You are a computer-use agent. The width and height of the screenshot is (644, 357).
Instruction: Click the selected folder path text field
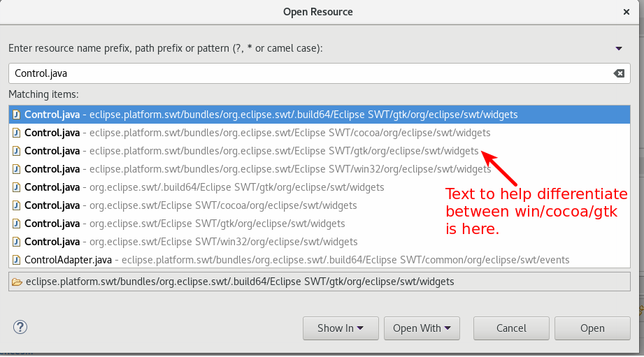(x=319, y=282)
